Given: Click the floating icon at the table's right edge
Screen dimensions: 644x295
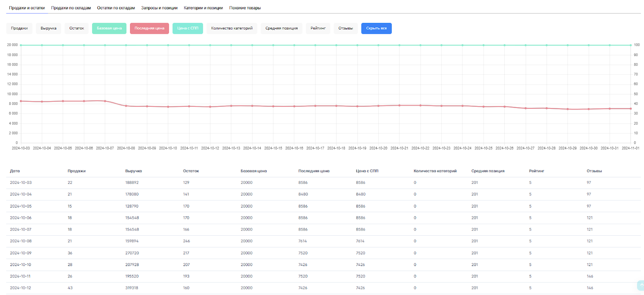Looking at the screenshot, I should [x=641, y=285].
